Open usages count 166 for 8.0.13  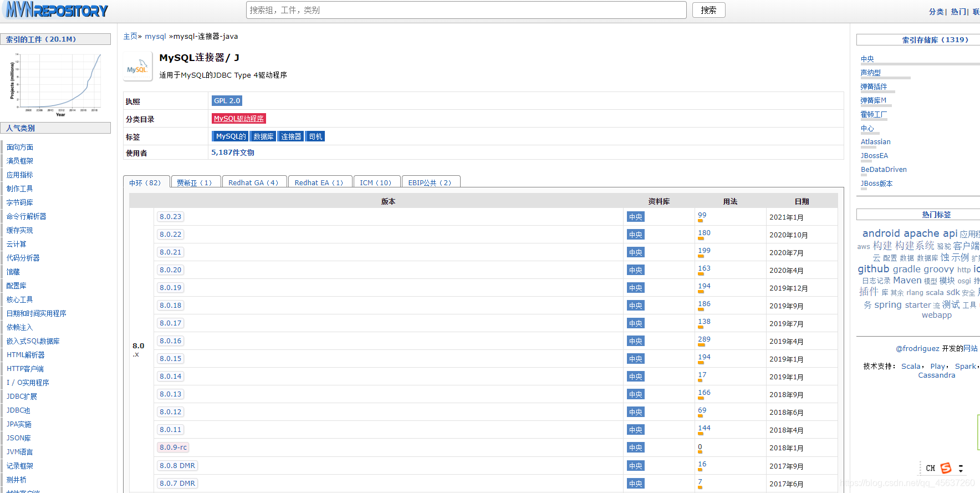(704, 393)
